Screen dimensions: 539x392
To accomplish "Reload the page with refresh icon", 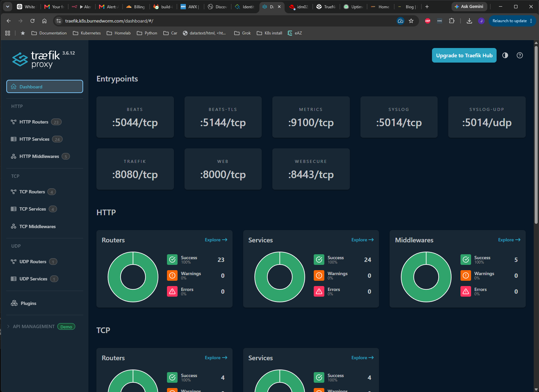I will 32,21.
